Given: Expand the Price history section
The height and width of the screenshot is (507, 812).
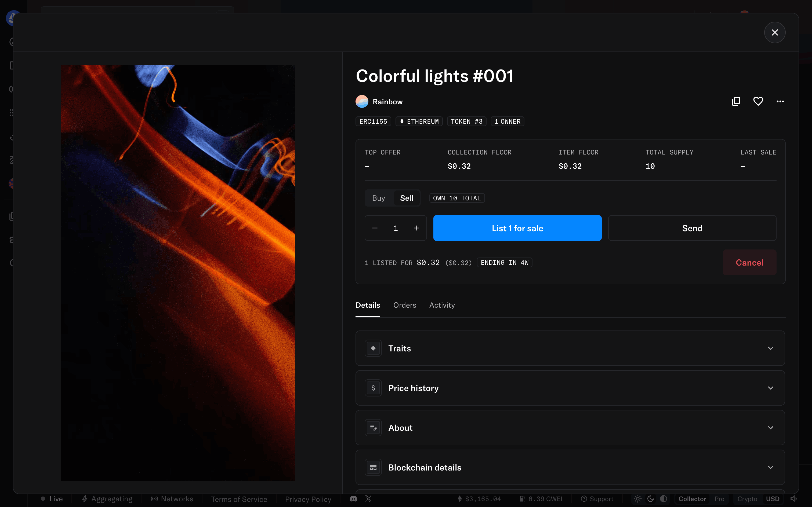Looking at the screenshot, I should click(570, 388).
